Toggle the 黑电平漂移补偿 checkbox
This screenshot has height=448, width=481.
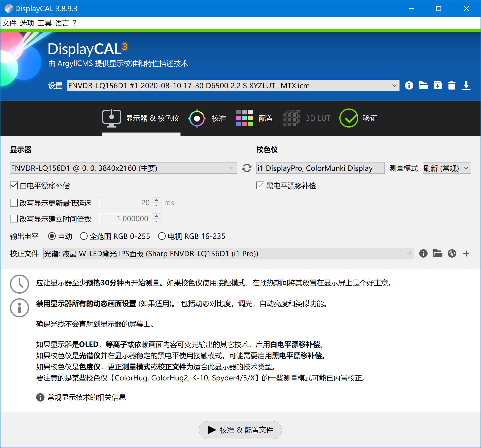pos(260,185)
